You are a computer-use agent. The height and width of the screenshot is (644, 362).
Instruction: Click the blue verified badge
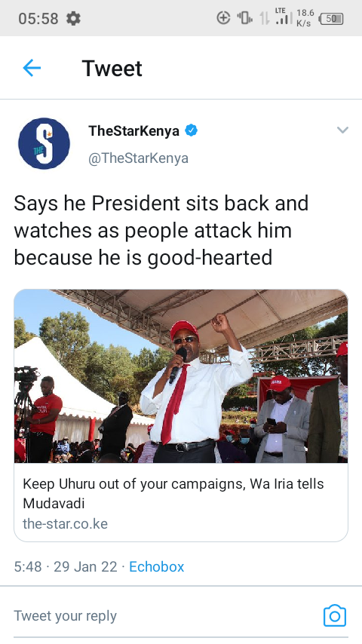(x=191, y=130)
